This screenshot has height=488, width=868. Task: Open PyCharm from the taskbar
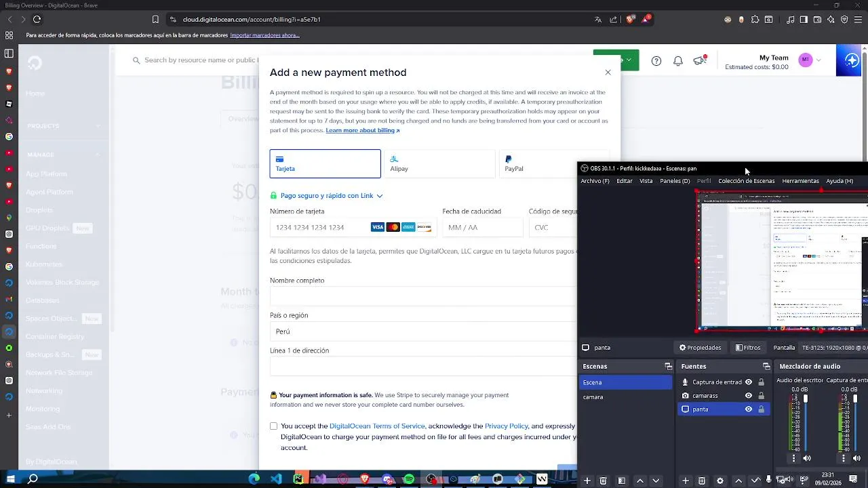point(298,479)
